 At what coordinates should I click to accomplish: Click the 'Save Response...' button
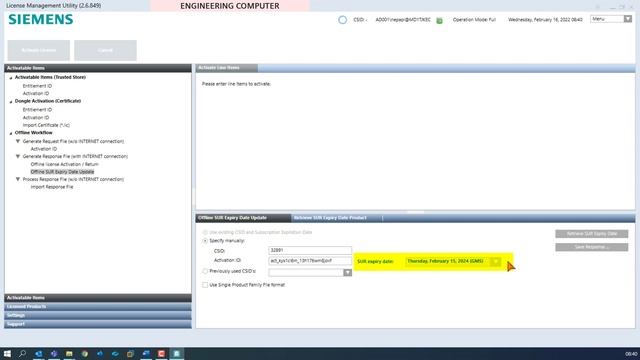click(x=591, y=247)
